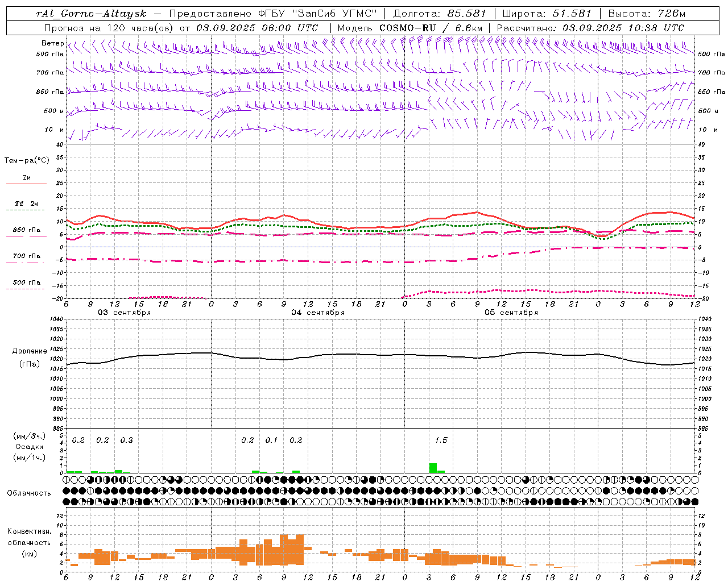Click the left '10 м' wind level label
Image resolution: width=728 pixels, height=582 pixels.
55,130
